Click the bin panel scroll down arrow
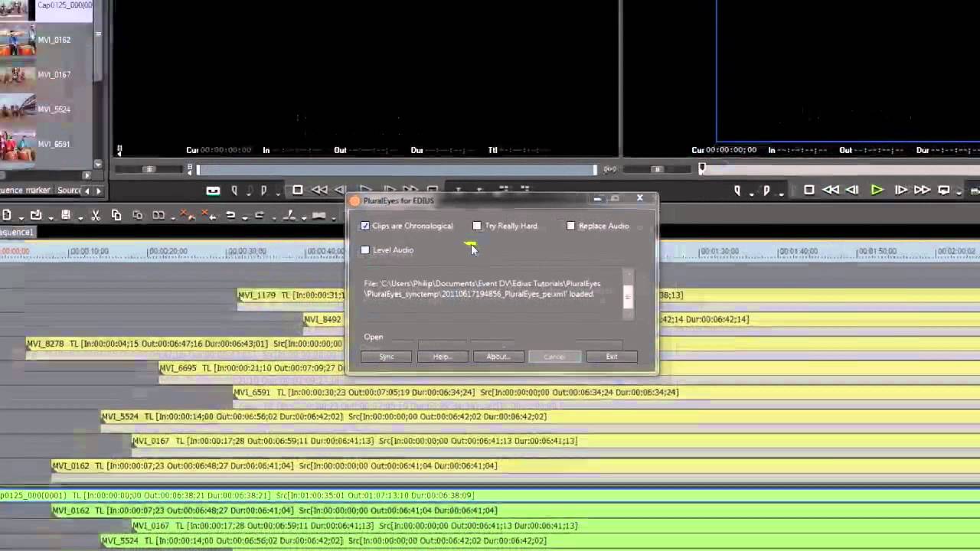 [x=98, y=164]
